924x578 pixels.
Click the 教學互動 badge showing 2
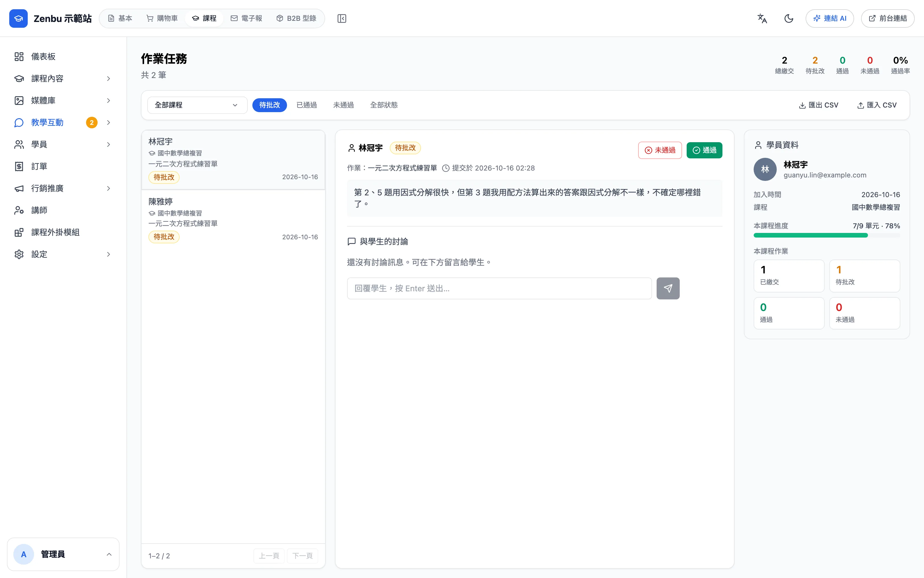click(92, 123)
